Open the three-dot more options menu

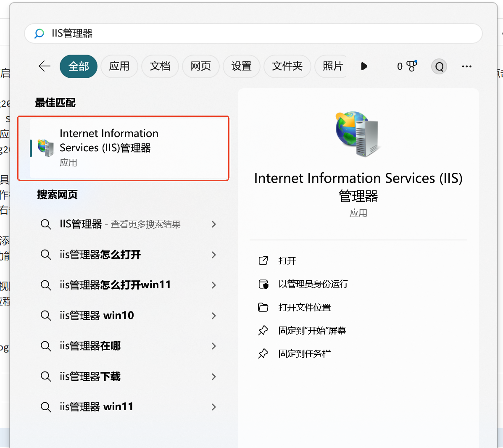click(467, 66)
